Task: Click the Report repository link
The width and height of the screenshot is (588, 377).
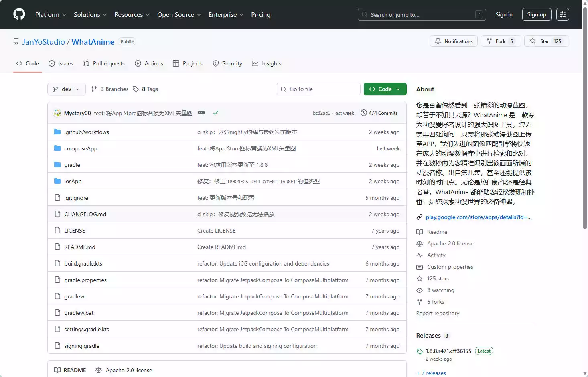Action: pos(438,313)
